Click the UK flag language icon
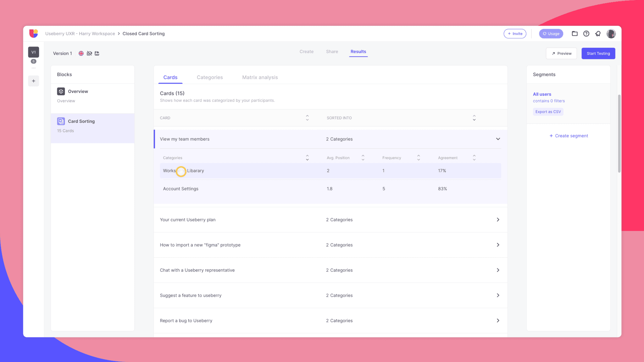This screenshot has height=362, width=644. pos(81,53)
